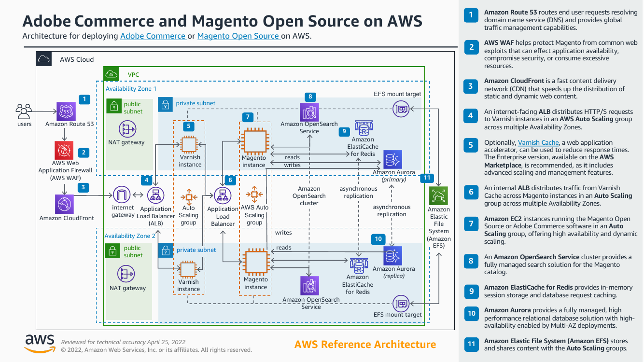Screen dimensions: 644x362
Task: Click the ElastiCache for Redis icon in Zone 2
Action: [x=358, y=266]
